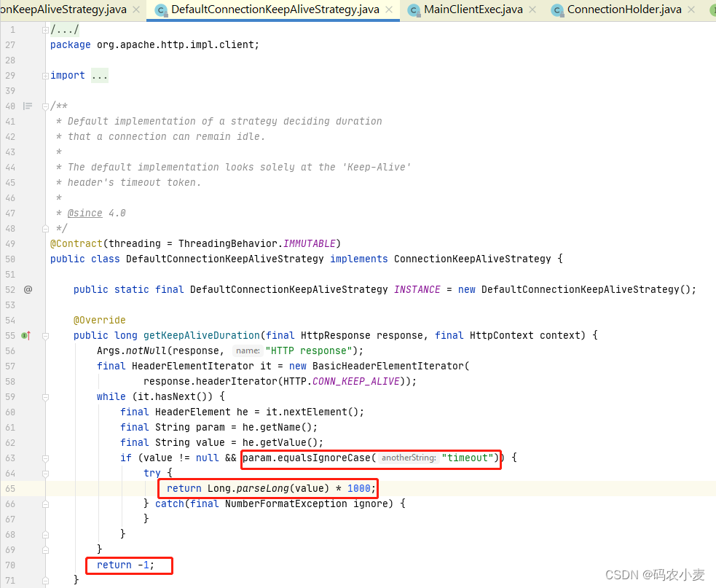Switch to the MainClientExec.java tab

pos(473,9)
